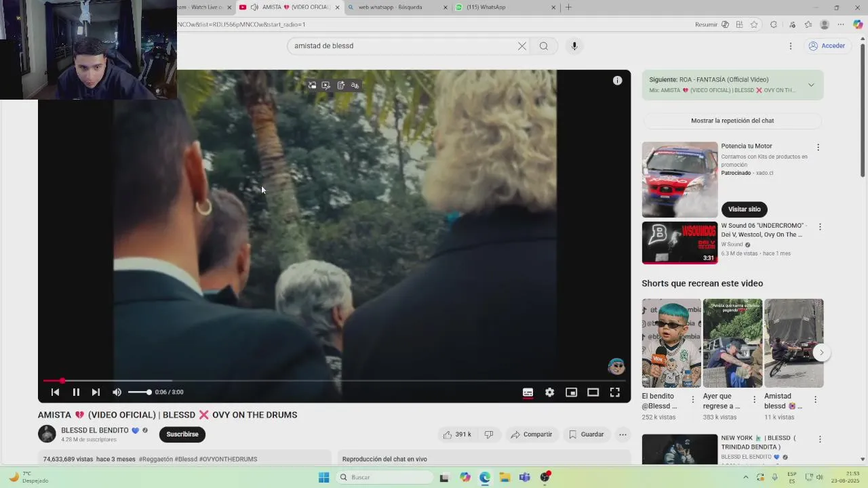The width and height of the screenshot is (868, 488).
Task: Switch to the 'Watch Live' browser tab
Action: point(201,7)
